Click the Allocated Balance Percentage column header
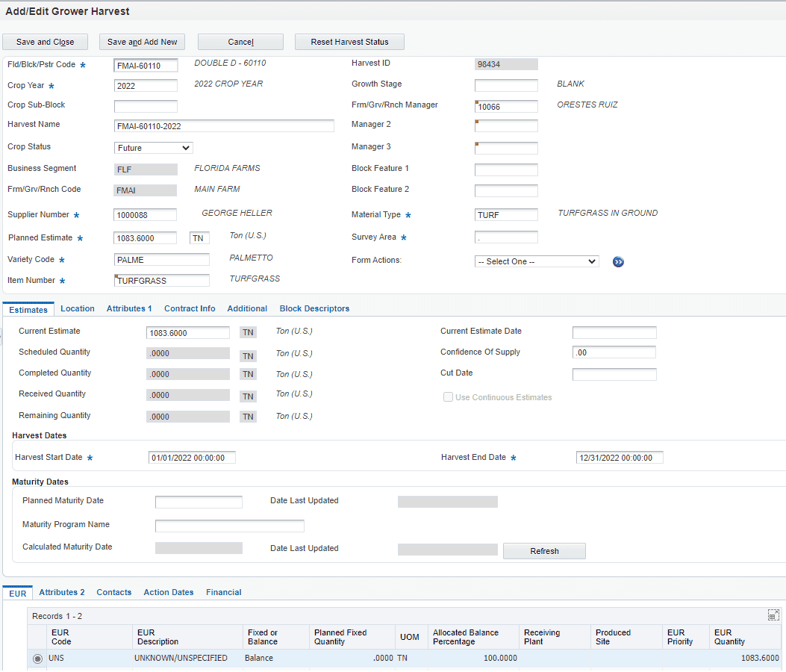The image size is (786, 672). 473,637
